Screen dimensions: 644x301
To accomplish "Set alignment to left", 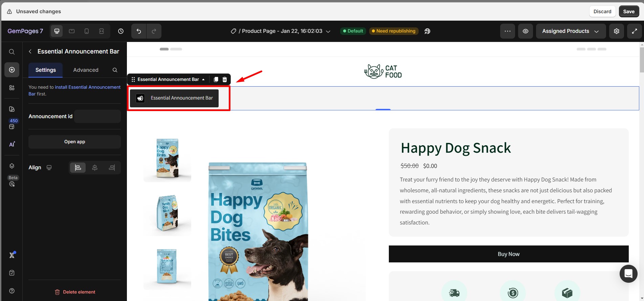I will pyautogui.click(x=78, y=168).
